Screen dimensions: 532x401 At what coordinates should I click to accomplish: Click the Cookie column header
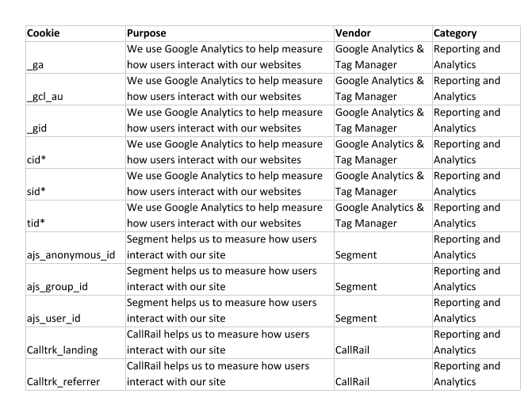44,33
